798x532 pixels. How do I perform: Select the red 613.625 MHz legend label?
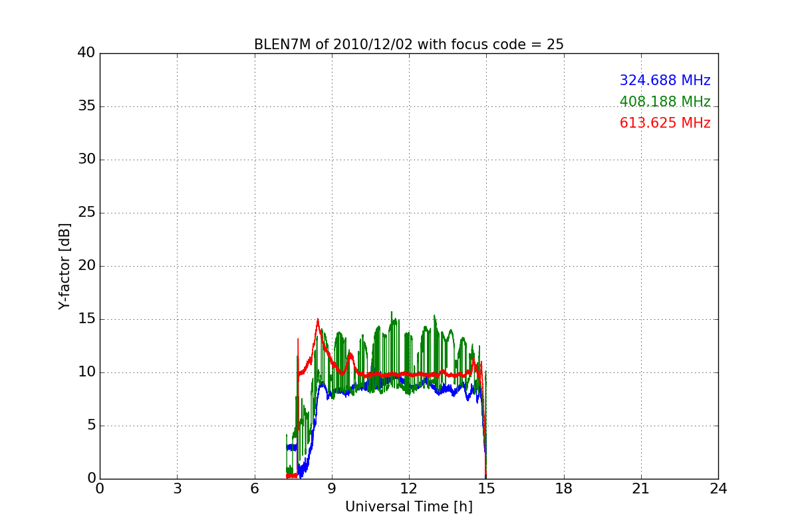tap(665, 123)
